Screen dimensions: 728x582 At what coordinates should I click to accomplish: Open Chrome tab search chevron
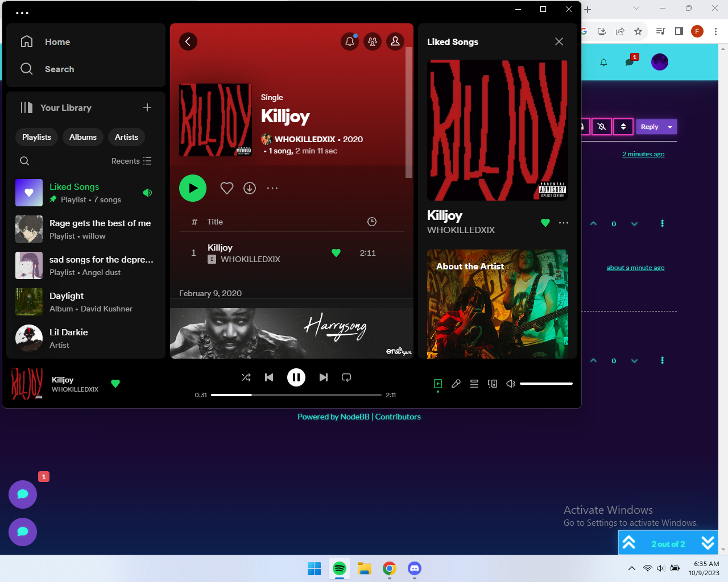[x=636, y=8]
